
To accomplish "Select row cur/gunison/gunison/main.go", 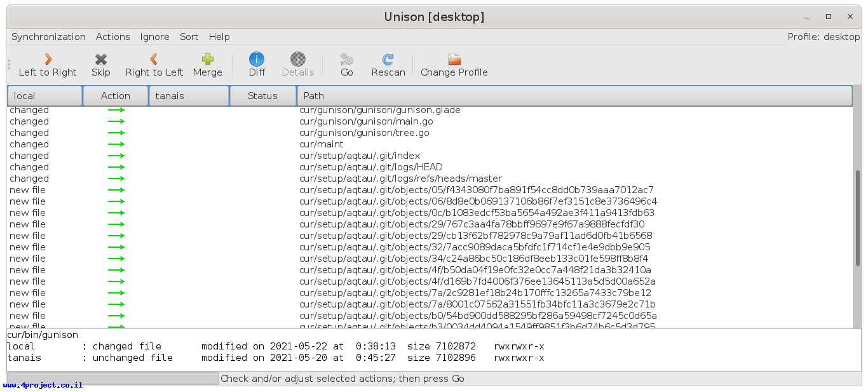I will (x=430, y=121).
